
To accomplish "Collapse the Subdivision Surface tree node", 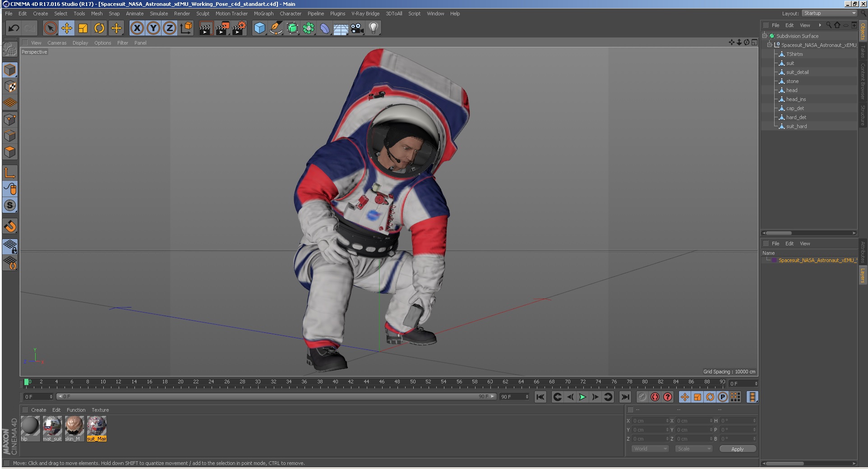I will (765, 36).
